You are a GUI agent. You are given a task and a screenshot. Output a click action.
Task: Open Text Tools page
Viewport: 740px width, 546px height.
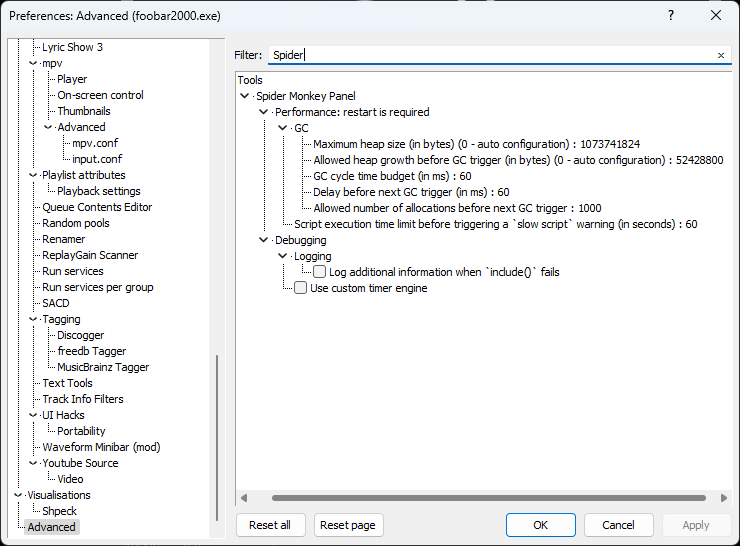(x=67, y=383)
